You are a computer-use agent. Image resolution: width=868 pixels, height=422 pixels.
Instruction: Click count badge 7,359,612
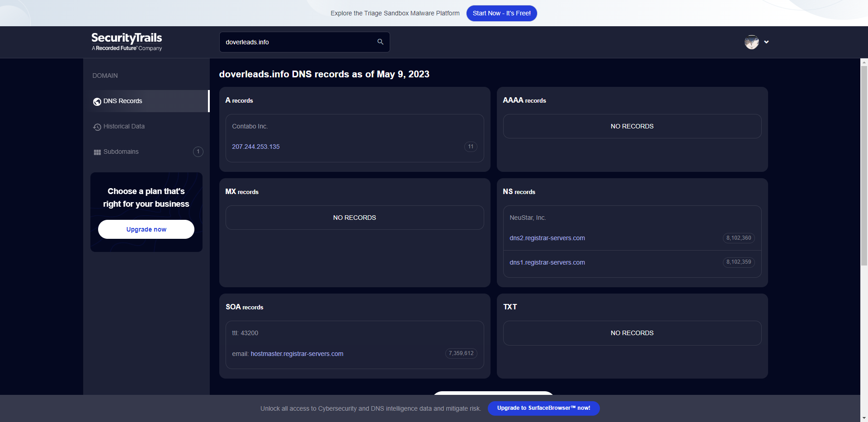pyautogui.click(x=461, y=353)
